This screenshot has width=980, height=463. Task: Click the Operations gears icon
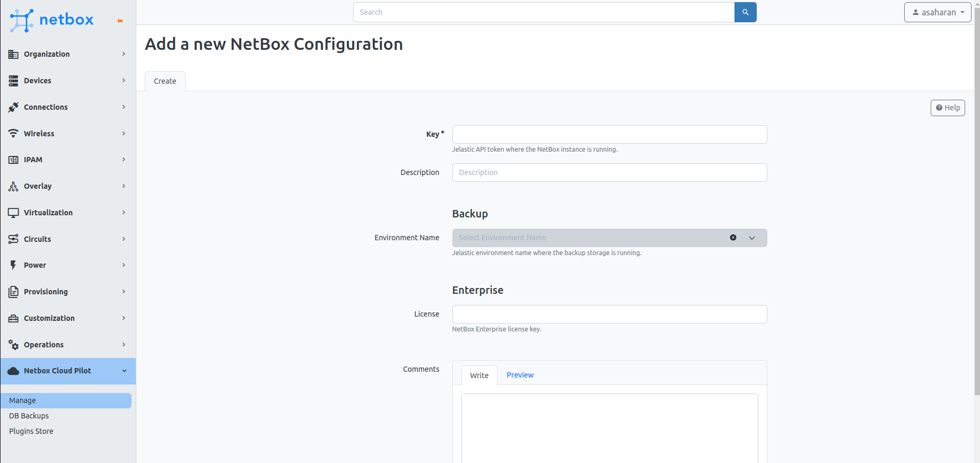pos(13,345)
